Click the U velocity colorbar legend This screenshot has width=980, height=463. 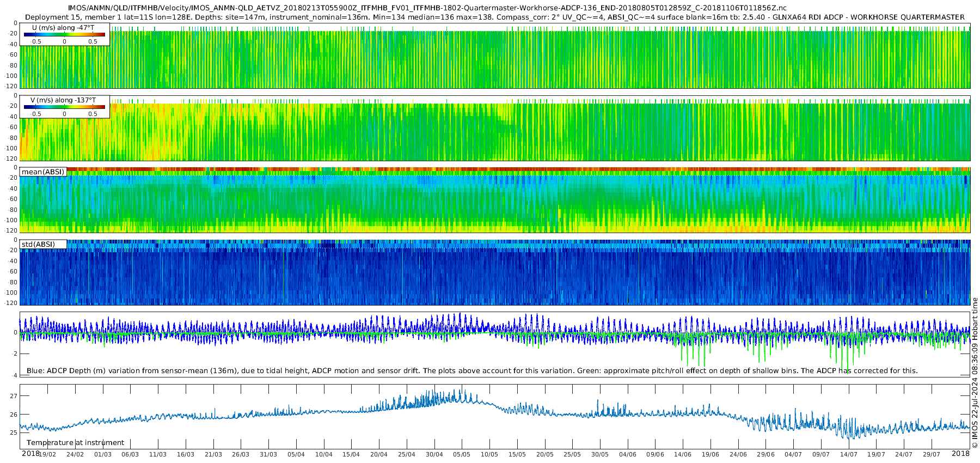pos(64,34)
